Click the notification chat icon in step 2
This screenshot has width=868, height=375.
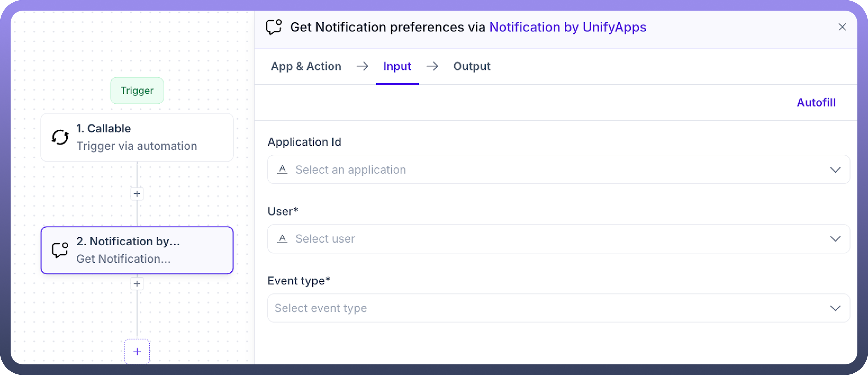60,250
